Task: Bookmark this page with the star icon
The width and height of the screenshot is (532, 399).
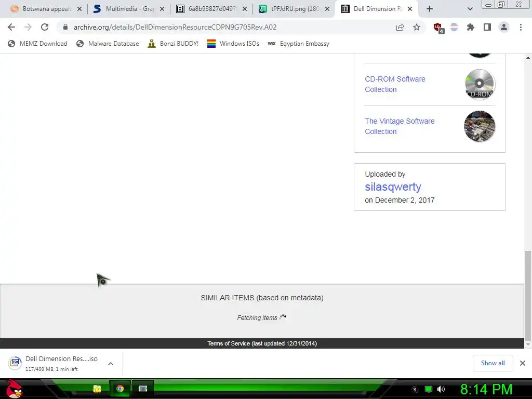Action: pos(417,27)
